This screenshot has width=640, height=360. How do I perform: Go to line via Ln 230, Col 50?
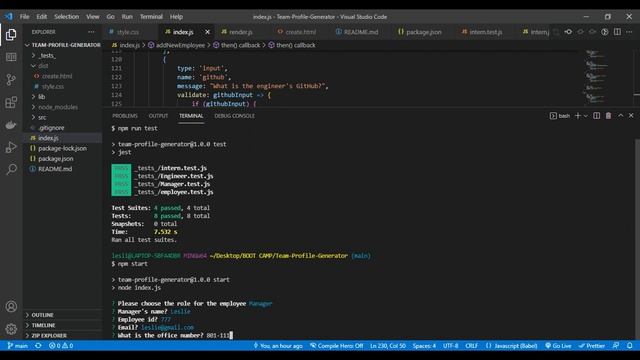(388, 346)
